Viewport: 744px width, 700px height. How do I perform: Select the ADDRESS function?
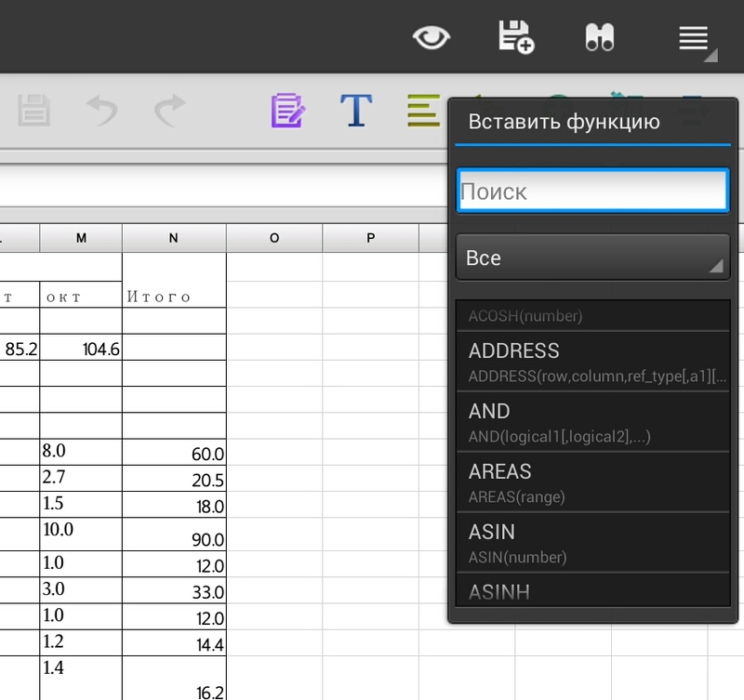click(x=592, y=362)
